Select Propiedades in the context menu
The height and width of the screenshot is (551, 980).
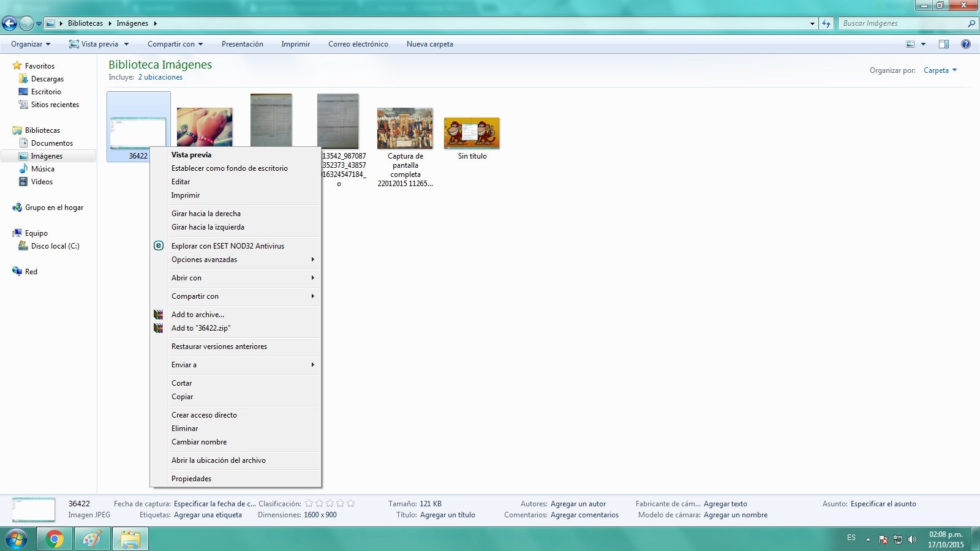(x=191, y=478)
